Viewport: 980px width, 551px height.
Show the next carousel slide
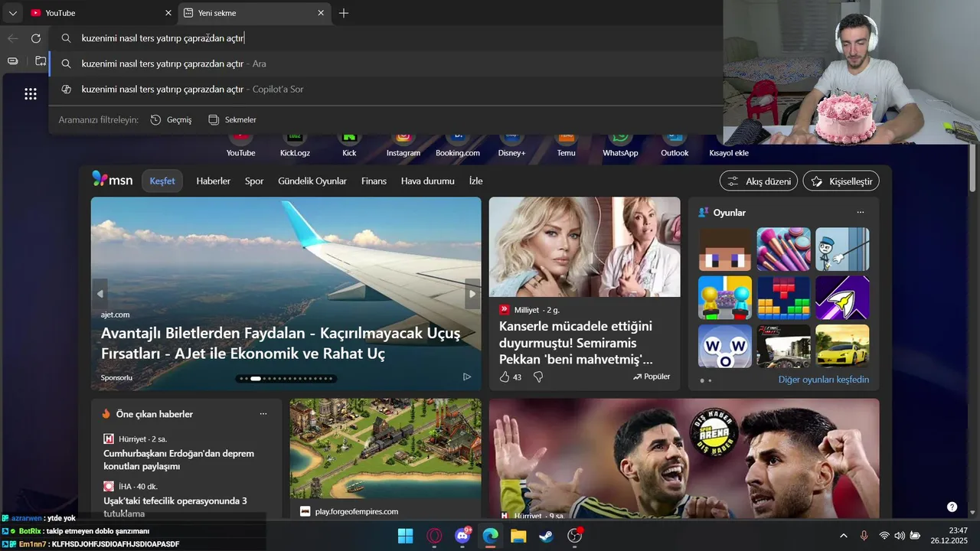[x=472, y=294]
